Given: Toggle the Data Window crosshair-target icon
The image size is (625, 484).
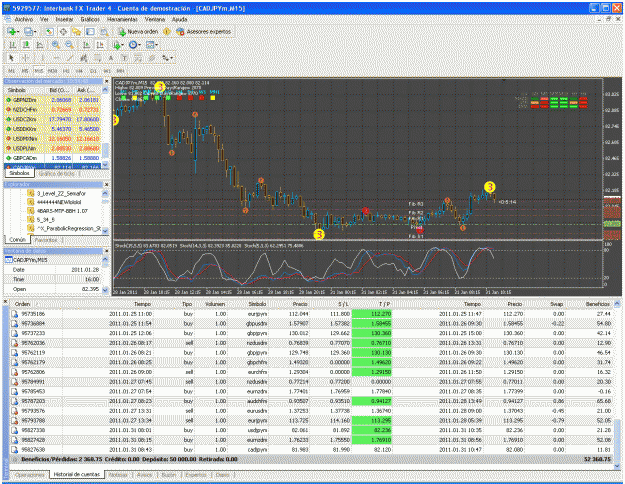Looking at the screenshot, I should pyautogui.click(x=63, y=31).
